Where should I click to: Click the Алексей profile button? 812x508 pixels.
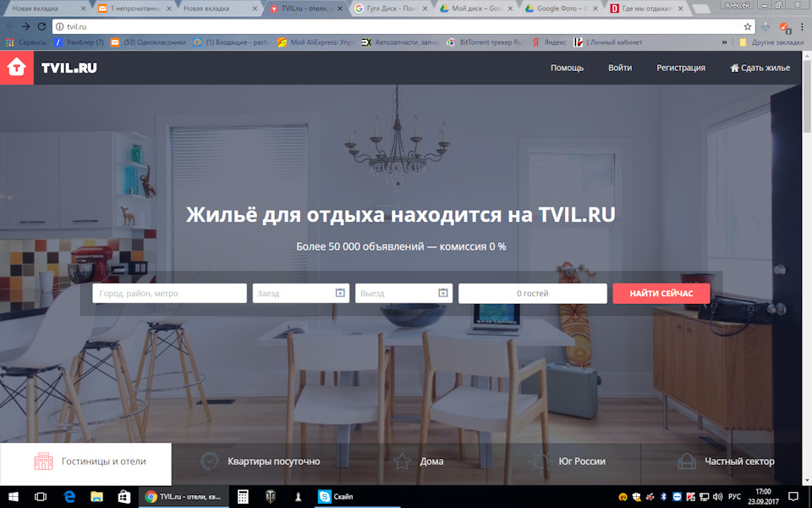[x=737, y=5]
